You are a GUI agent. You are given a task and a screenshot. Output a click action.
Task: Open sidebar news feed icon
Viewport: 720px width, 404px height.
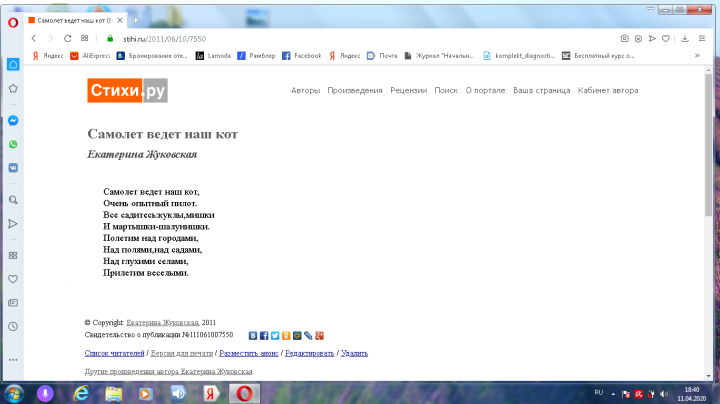13,303
